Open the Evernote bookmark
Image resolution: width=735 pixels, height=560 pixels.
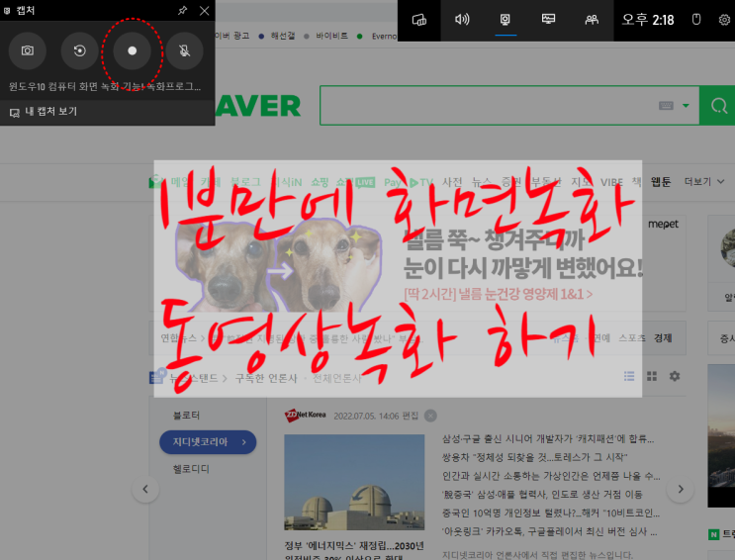pyautogui.click(x=378, y=37)
